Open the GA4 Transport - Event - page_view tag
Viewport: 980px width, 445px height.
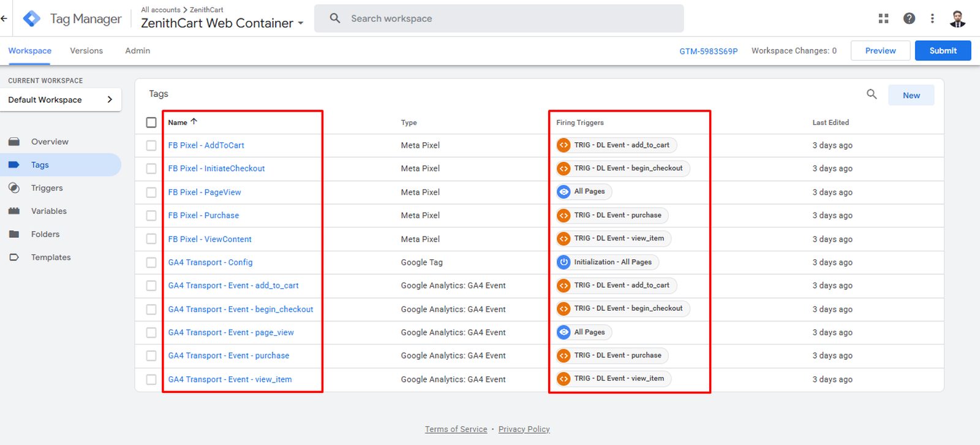[231, 332]
